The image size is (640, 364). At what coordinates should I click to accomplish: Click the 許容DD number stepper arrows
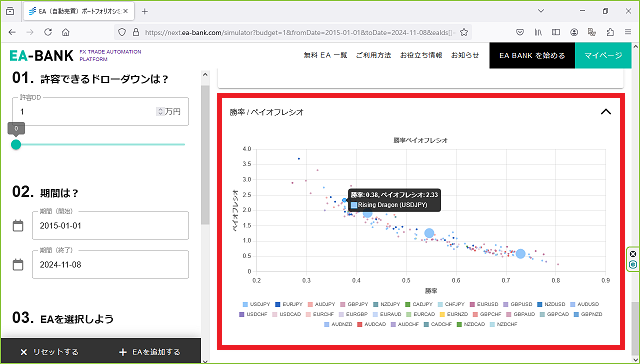click(160, 111)
